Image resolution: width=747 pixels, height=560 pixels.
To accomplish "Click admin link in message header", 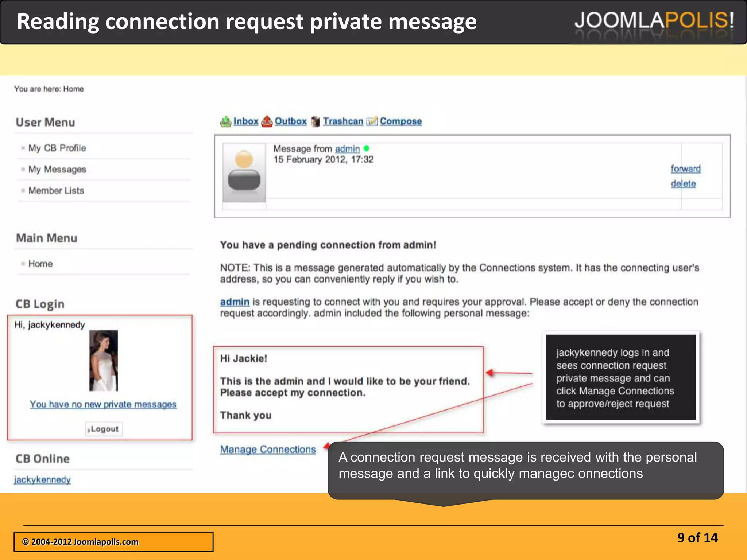I will coord(347,149).
